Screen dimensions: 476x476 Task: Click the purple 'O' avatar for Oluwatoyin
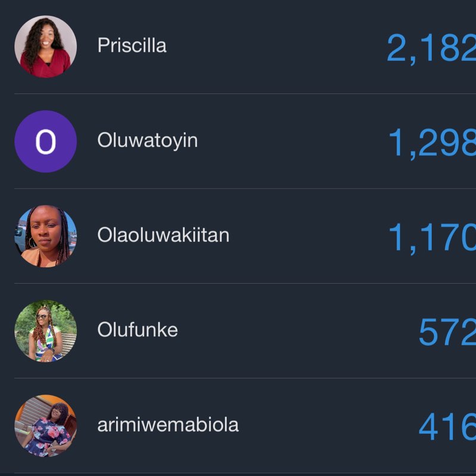pyautogui.click(x=45, y=142)
